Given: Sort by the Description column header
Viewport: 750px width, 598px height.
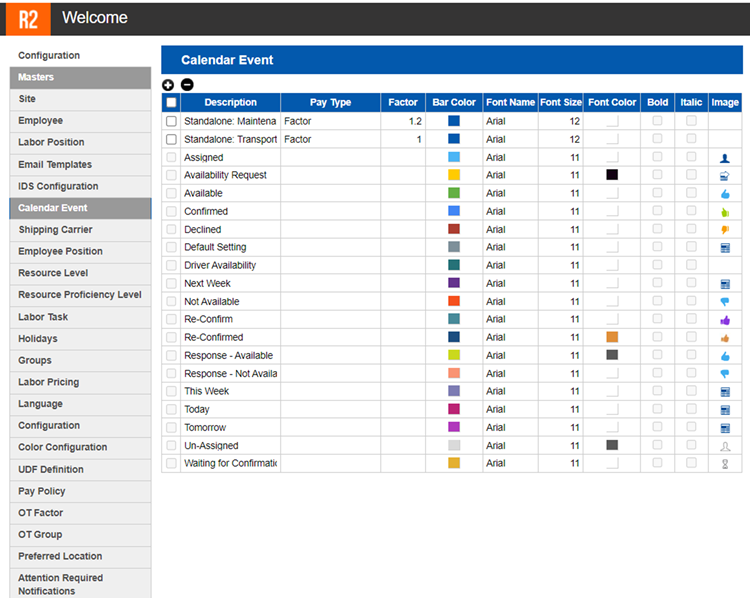Looking at the screenshot, I should 230,103.
